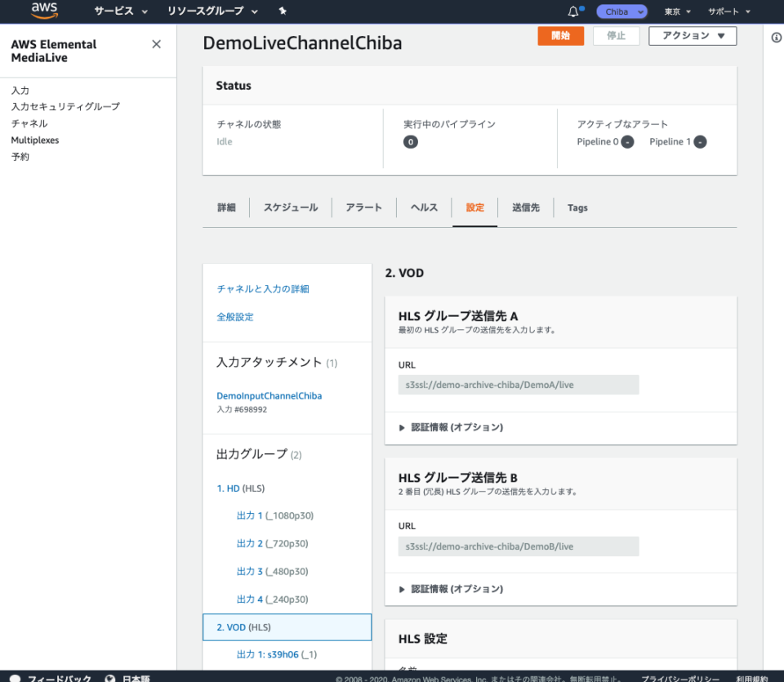Select 出力 2 (_720p30)
Viewport: 784px width, 682px height.
pos(273,543)
